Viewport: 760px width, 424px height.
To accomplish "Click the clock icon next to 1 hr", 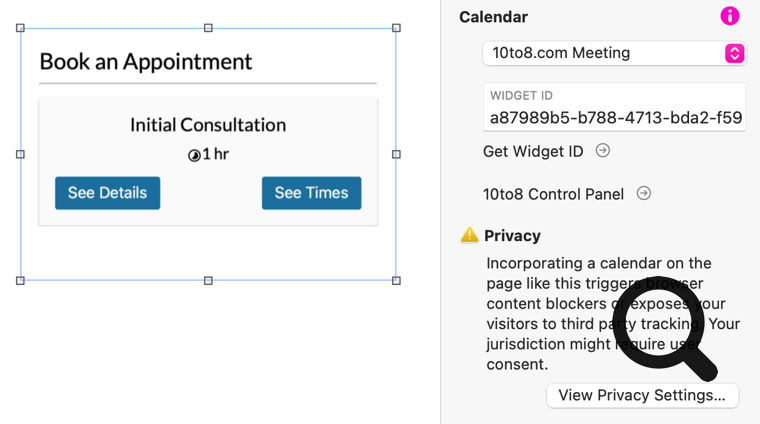I will coord(195,155).
